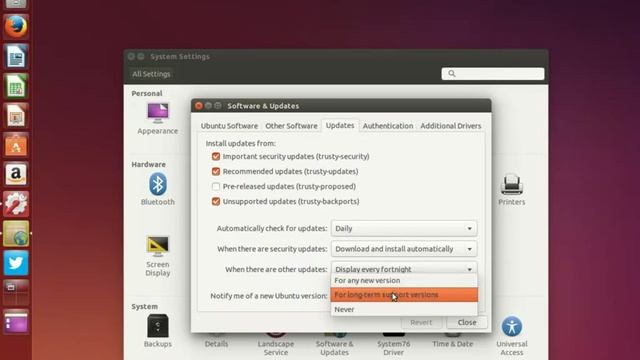Click the Details label in System Settings

pos(216,344)
